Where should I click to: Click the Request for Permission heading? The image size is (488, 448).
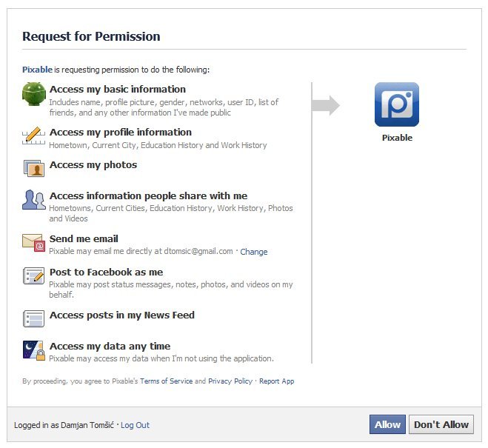tap(91, 36)
